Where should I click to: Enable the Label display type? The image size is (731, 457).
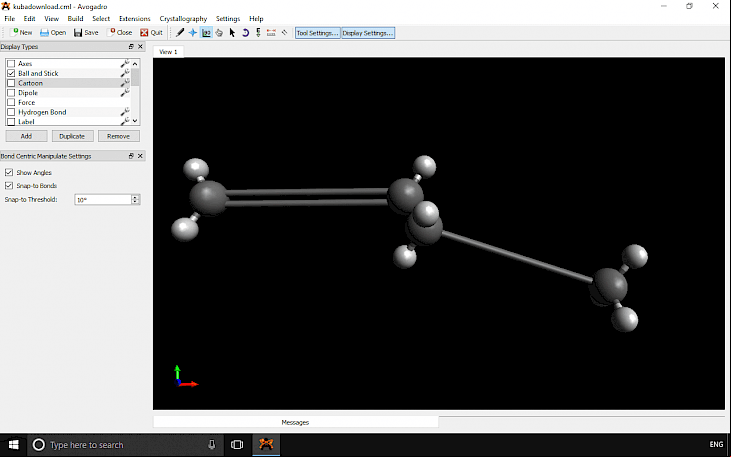click(11, 122)
